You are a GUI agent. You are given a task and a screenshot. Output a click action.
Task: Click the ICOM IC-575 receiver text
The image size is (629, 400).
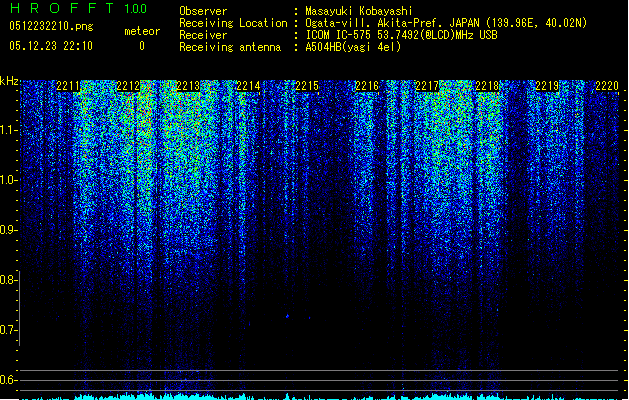(x=401, y=35)
